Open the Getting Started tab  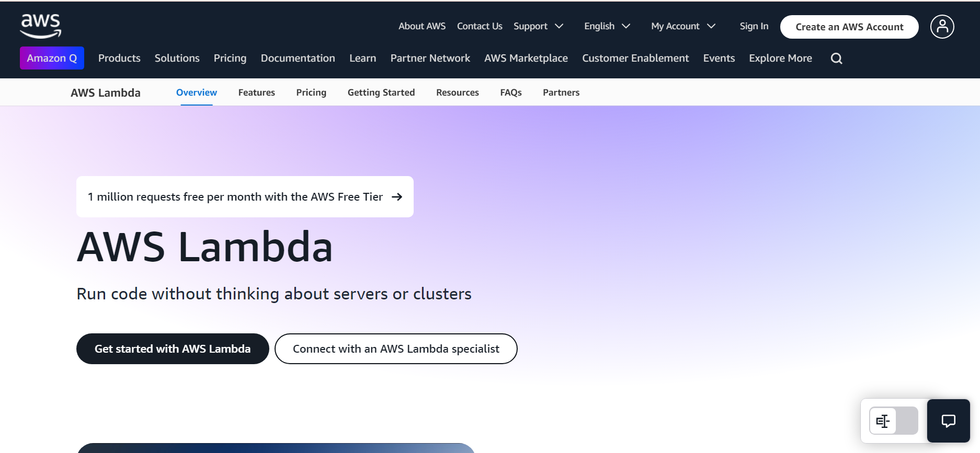point(381,92)
